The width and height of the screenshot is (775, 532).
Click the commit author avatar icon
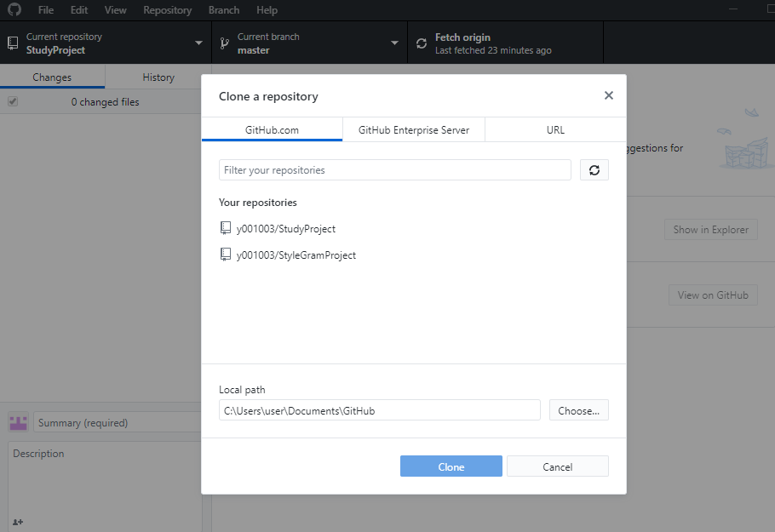pyautogui.click(x=18, y=422)
